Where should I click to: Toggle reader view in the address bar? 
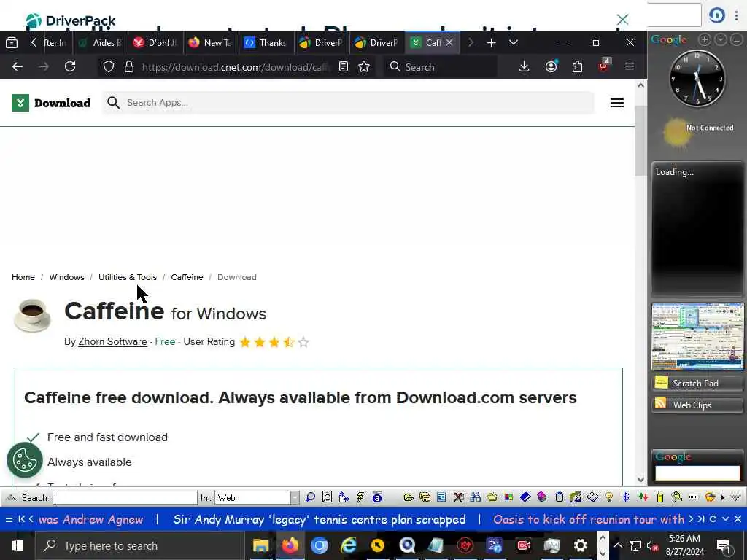pos(344,66)
